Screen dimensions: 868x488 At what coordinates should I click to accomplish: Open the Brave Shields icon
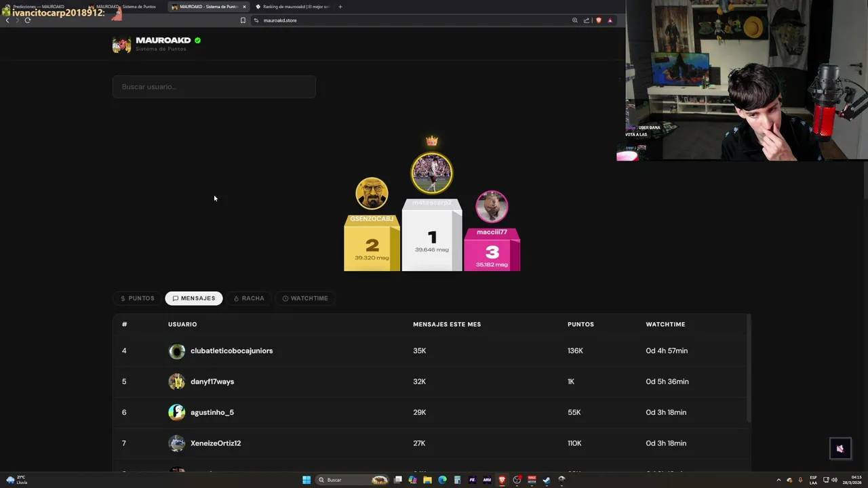(598, 20)
